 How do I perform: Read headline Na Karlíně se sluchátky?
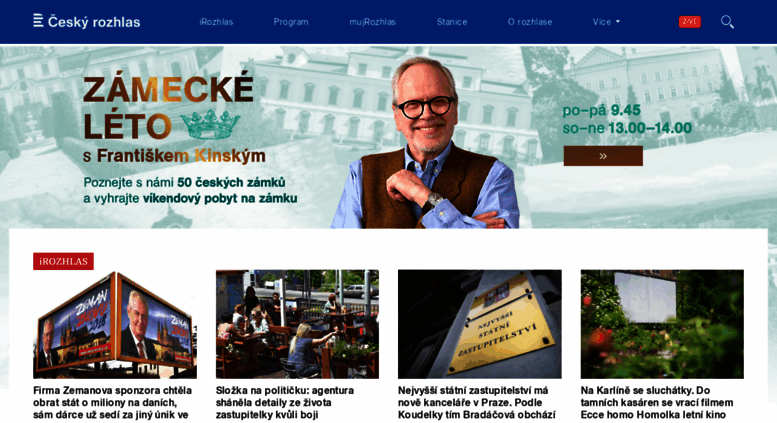pos(657,403)
